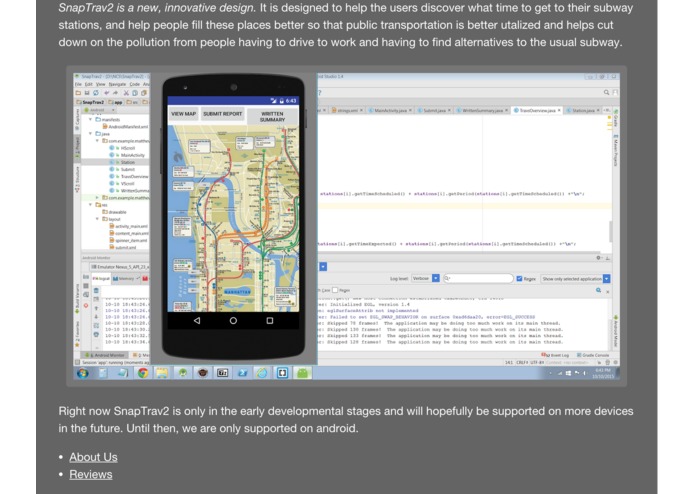Click the Undo toolbar icon
695x494 pixels.
click(x=107, y=93)
